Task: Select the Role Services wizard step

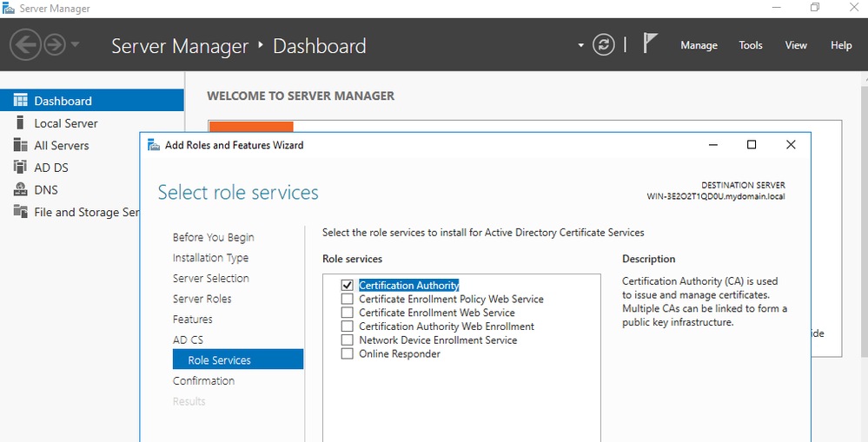Action: point(238,360)
